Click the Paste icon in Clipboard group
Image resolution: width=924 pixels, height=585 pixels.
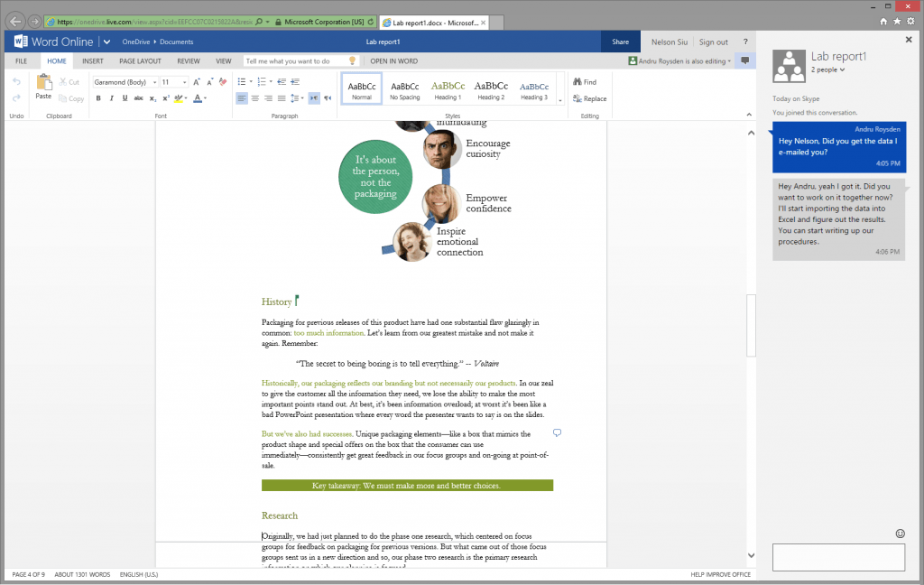pyautogui.click(x=43, y=86)
